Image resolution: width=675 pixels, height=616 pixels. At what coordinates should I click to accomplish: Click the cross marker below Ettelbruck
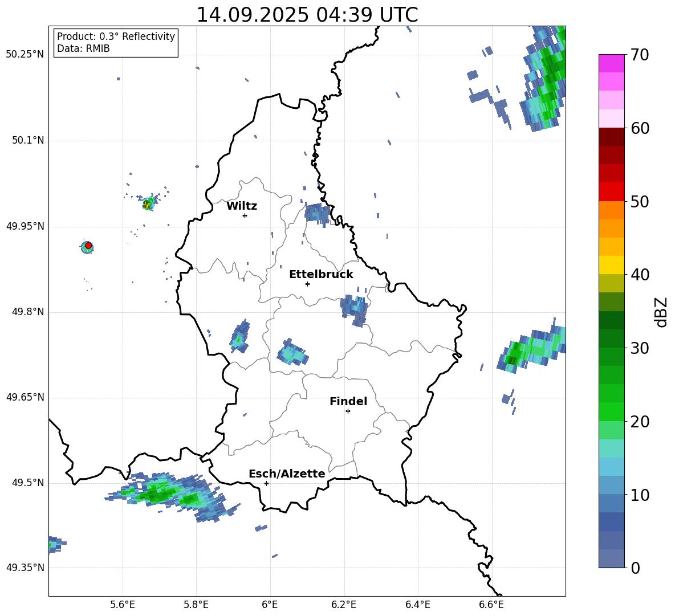(307, 284)
